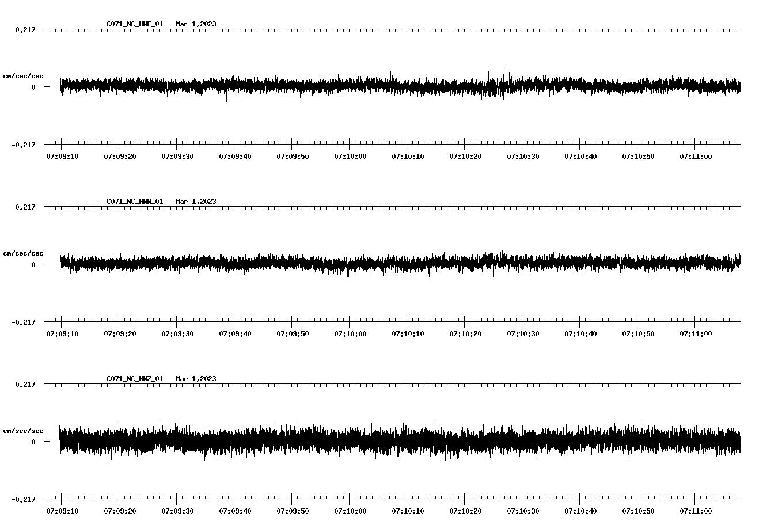Select the downward spike near 07:09:58 on HNN trace
This screenshot has height=532, width=782.
click(x=348, y=273)
